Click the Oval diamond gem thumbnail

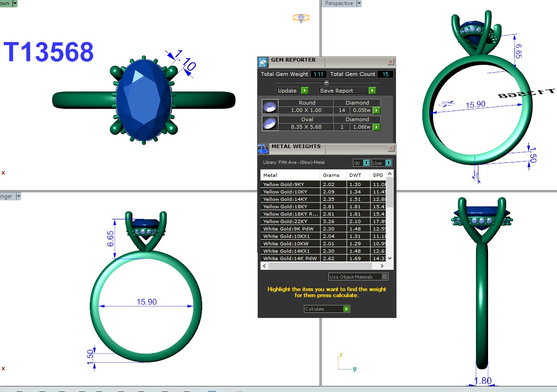pyautogui.click(x=269, y=123)
